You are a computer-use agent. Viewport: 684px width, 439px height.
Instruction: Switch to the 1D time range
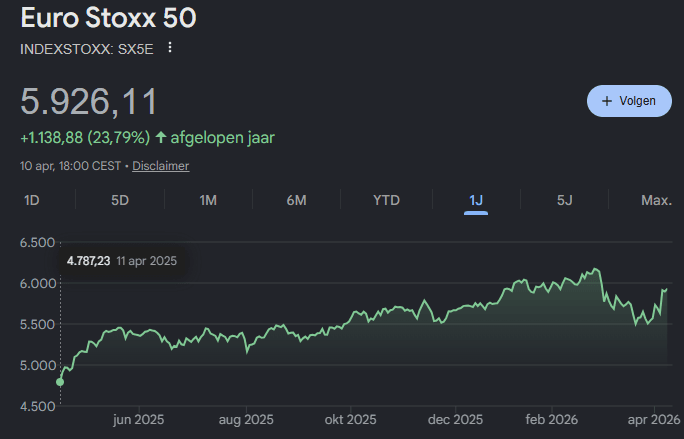[x=31, y=200]
